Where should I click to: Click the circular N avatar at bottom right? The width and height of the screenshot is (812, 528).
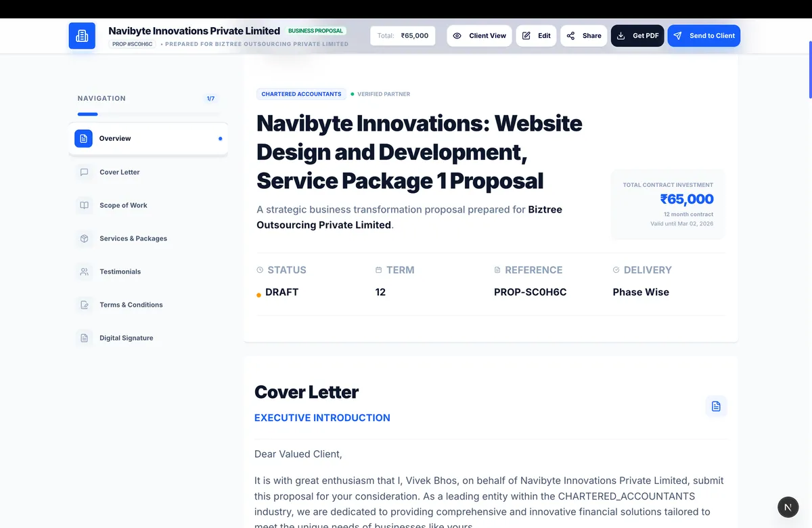788,506
